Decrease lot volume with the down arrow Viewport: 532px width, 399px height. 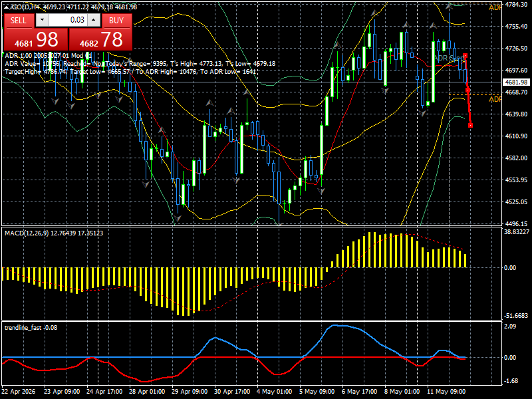point(42,20)
